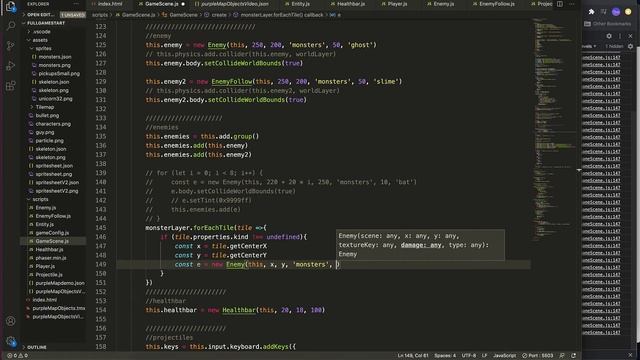Open the Run and Debug view icon
Image resolution: width=640 pixels, height=360 pixels.
point(11,66)
